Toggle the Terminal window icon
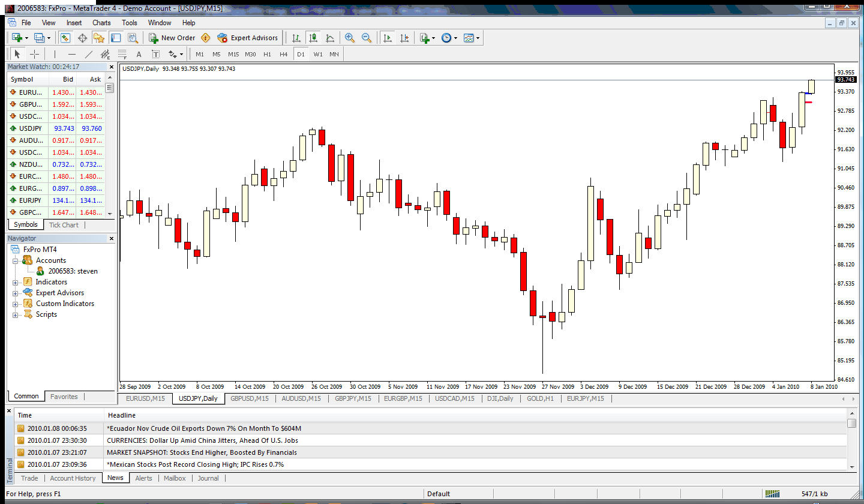864x504 pixels. [x=116, y=38]
